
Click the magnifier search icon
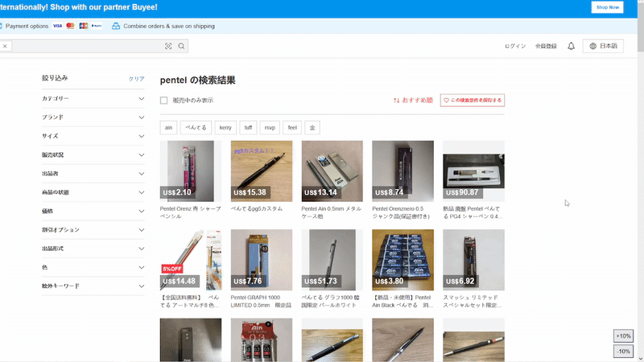(x=181, y=46)
